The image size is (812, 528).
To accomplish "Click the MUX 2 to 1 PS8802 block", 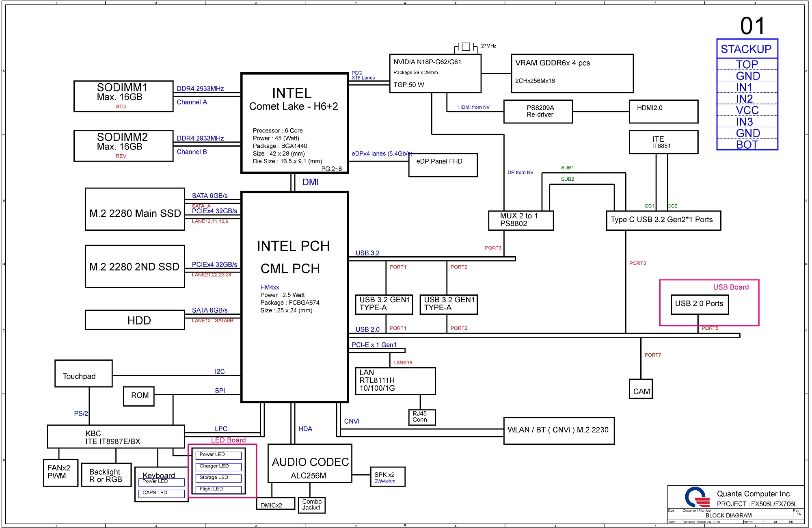I will (521, 221).
